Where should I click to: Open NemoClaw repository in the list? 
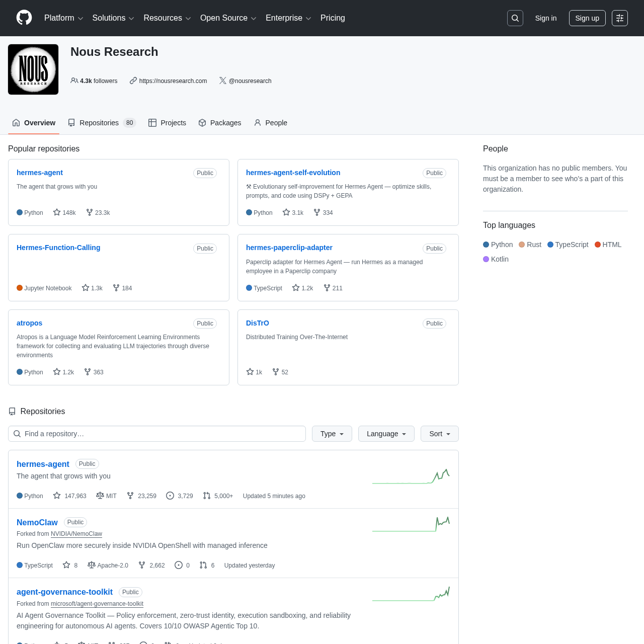pyautogui.click(x=37, y=522)
